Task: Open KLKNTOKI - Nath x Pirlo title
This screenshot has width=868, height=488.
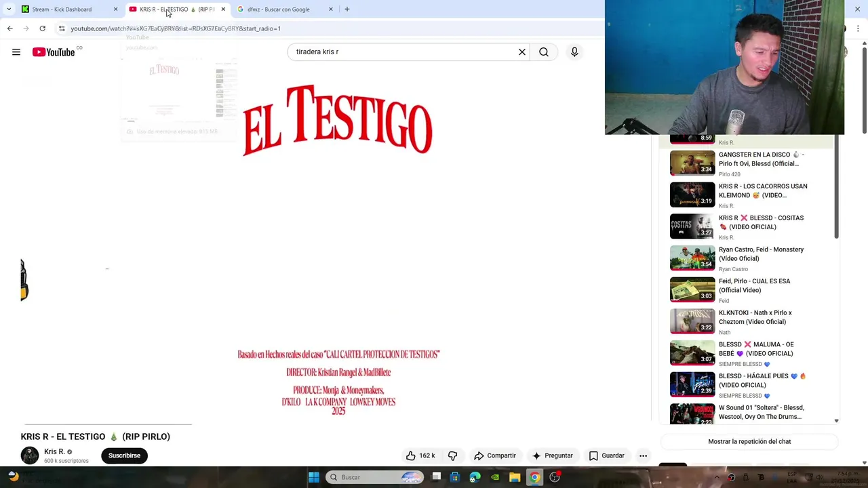Action: 755,317
